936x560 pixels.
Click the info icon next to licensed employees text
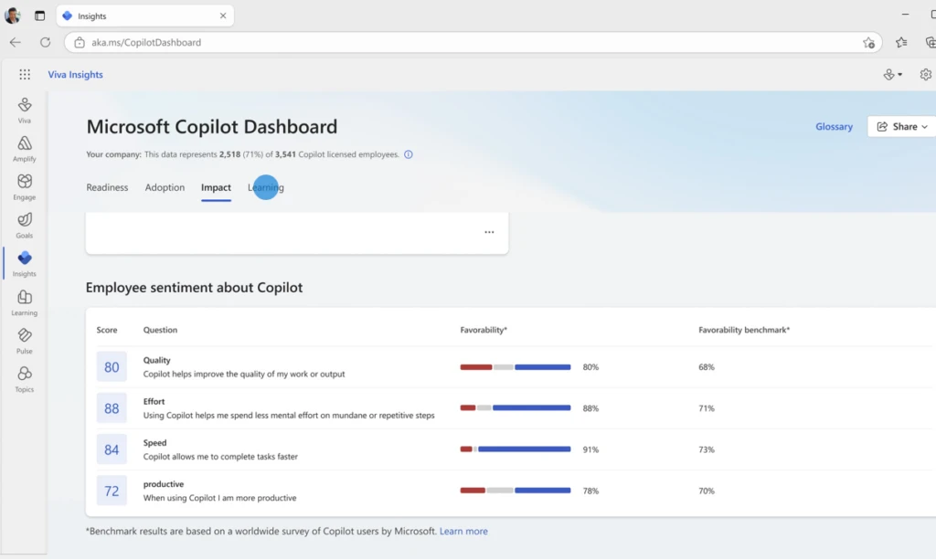point(408,154)
